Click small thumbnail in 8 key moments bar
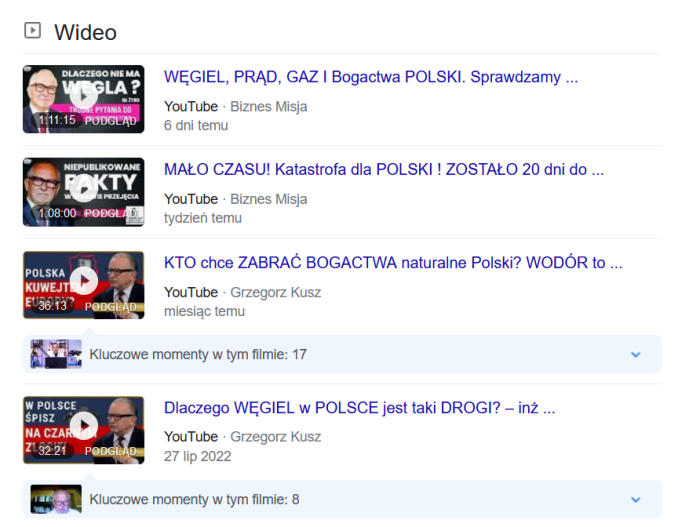 click(56, 499)
